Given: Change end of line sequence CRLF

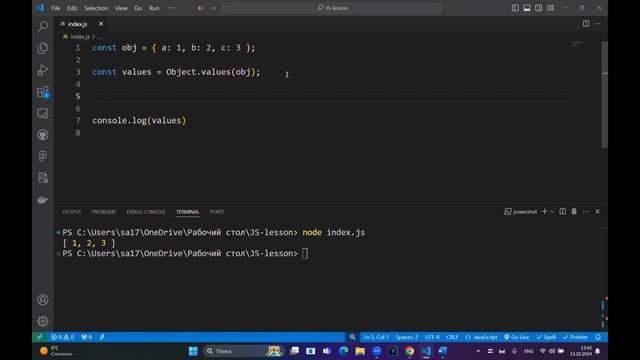Looking at the screenshot, I should 452,337.
